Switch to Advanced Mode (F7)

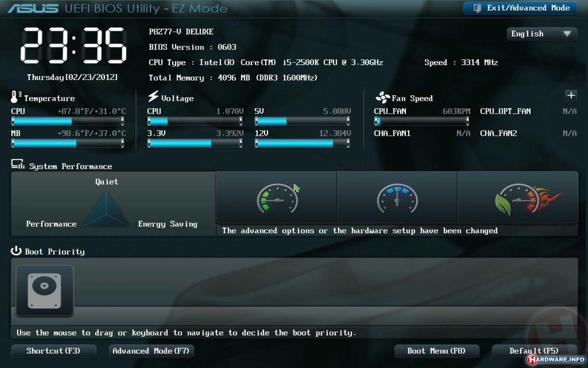151,351
